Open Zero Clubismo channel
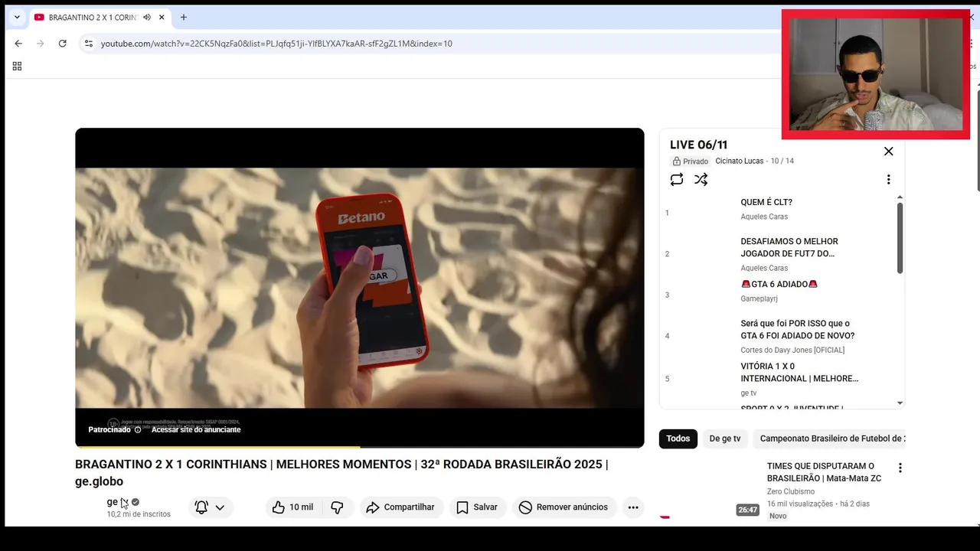Screen dimensions: 980x551 [791, 491]
